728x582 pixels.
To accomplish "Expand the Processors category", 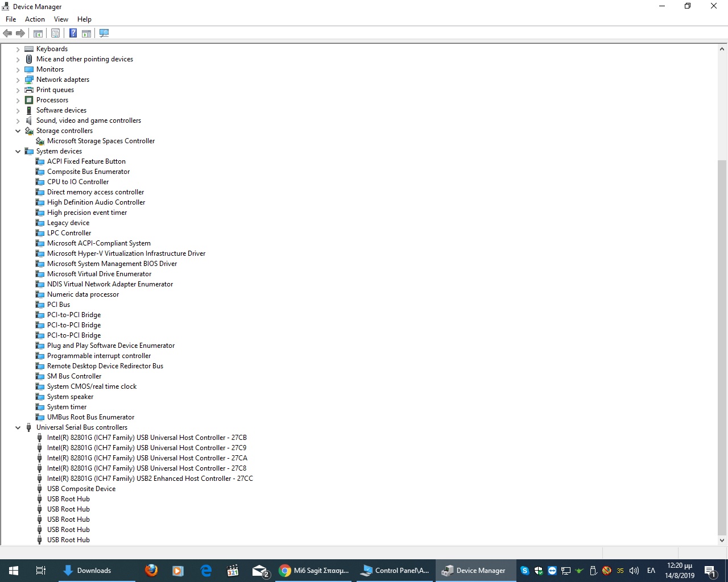I will click(x=18, y=101).
